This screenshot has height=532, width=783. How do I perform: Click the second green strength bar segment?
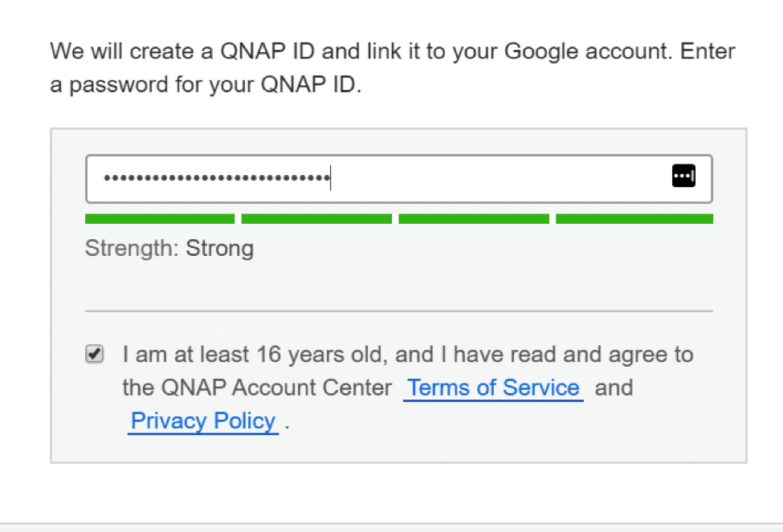(316, 218)
